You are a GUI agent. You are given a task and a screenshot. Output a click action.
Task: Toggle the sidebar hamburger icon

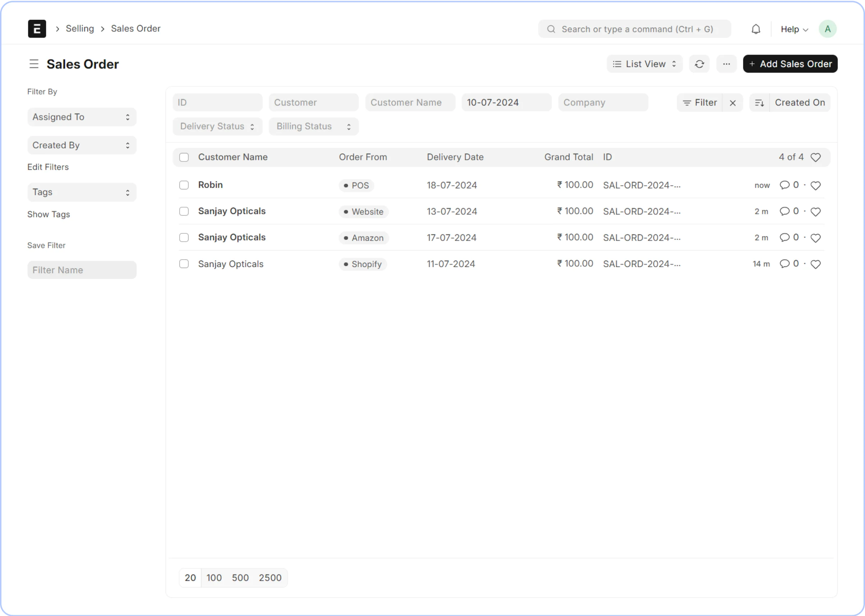(34, 64)
